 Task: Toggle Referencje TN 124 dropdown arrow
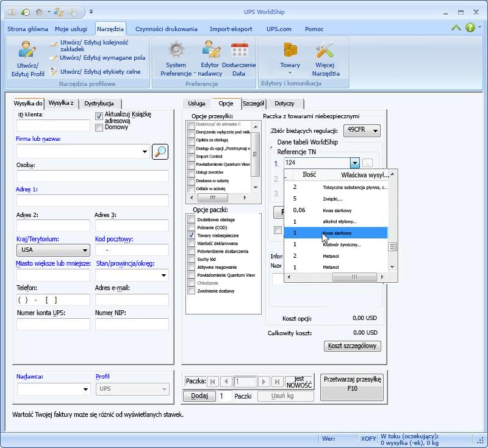pyautogui.click(x=355, y=163)
